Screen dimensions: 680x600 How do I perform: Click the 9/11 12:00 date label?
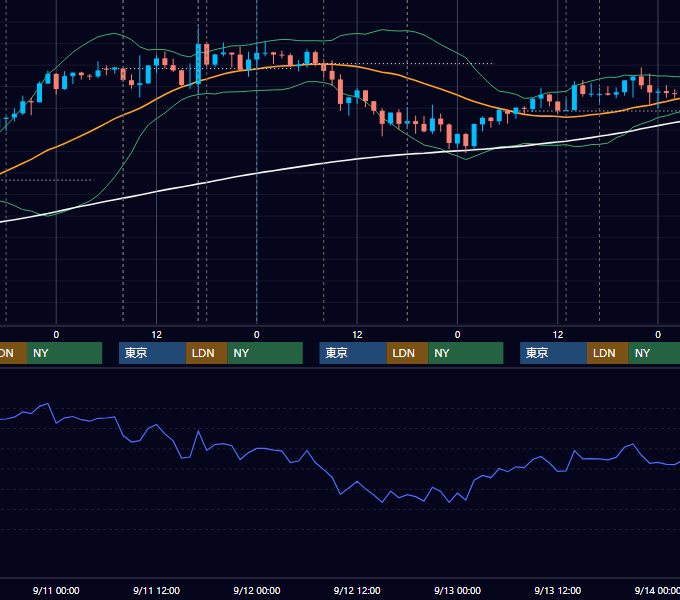(157, 590)
